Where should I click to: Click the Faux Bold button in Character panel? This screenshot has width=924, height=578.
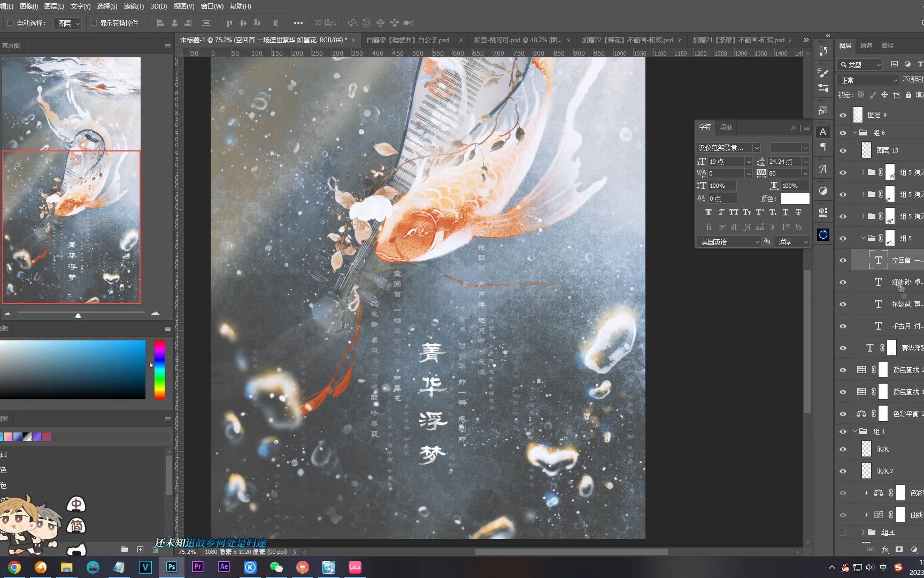coord(709,212)
